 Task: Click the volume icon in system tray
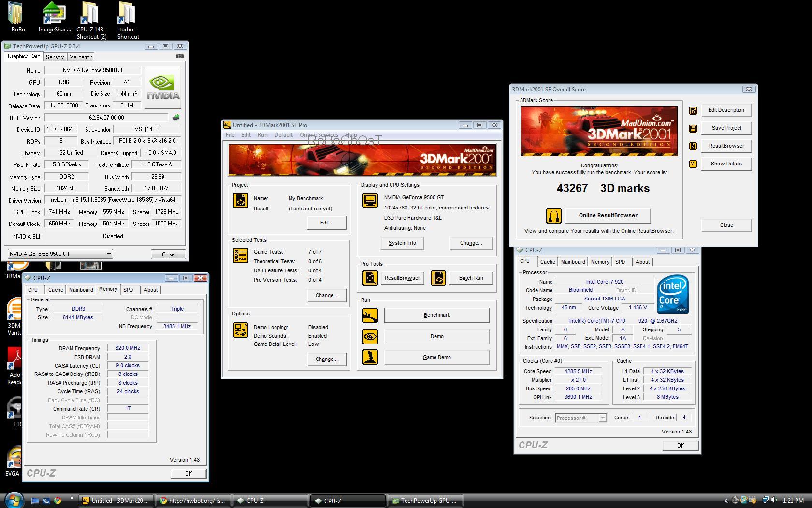pyautogui.click(x=774, y=500)
